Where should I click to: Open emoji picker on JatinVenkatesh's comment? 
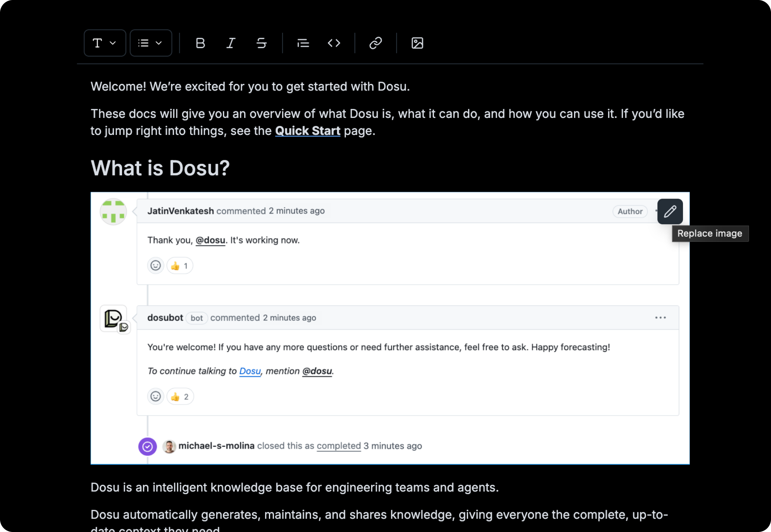click(155, 265)
